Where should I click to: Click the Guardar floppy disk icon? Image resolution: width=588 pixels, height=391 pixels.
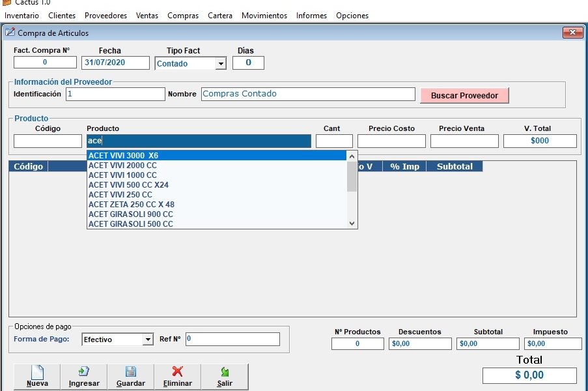[x=130, y=372]
